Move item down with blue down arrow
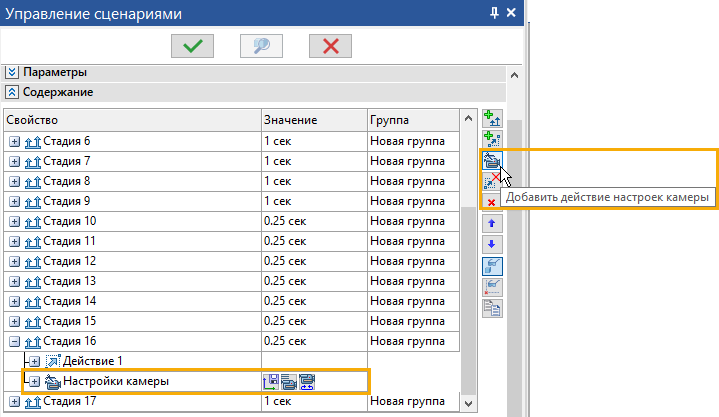Viewport: 719px width, 417px height. click(492, 244)
